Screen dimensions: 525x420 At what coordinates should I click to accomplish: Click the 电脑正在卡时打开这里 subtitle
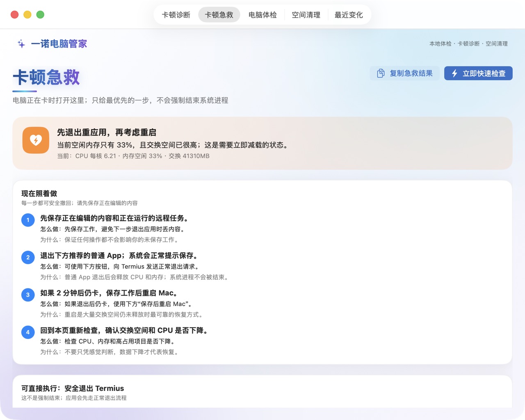pos(121,100)
